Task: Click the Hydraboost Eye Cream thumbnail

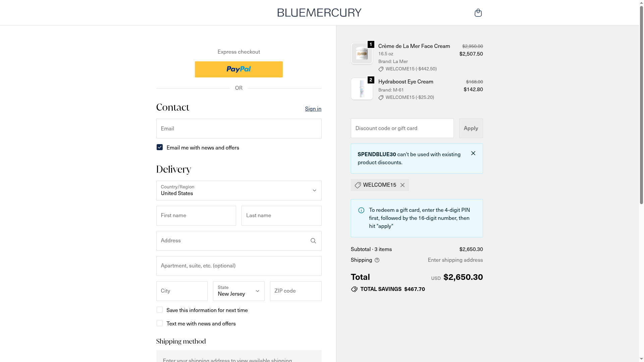Action: [x=362, y=89]
